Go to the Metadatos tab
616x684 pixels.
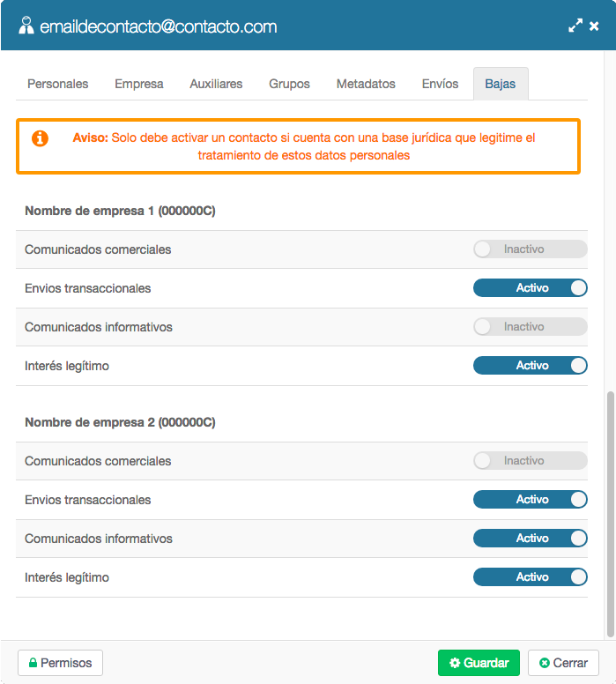(366, 84)
